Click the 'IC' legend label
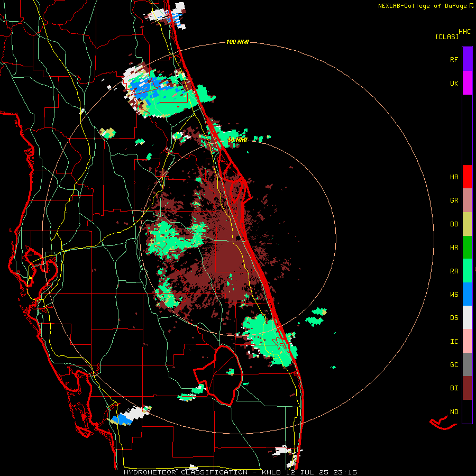476x476 pixels. pos(454,342)
